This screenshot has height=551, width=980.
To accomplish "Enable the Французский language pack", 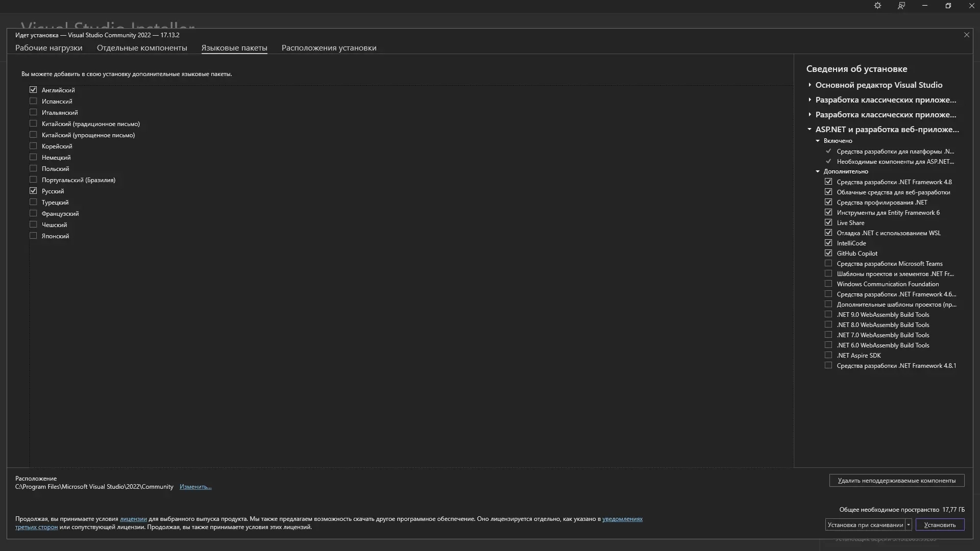I will 33,213.
